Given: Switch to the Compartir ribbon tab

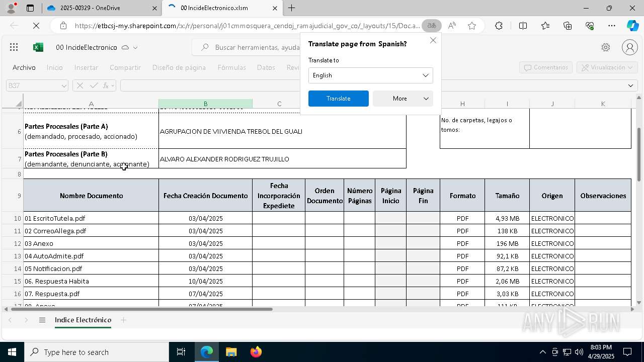Looking at the screenshot, I should [125, 67].
